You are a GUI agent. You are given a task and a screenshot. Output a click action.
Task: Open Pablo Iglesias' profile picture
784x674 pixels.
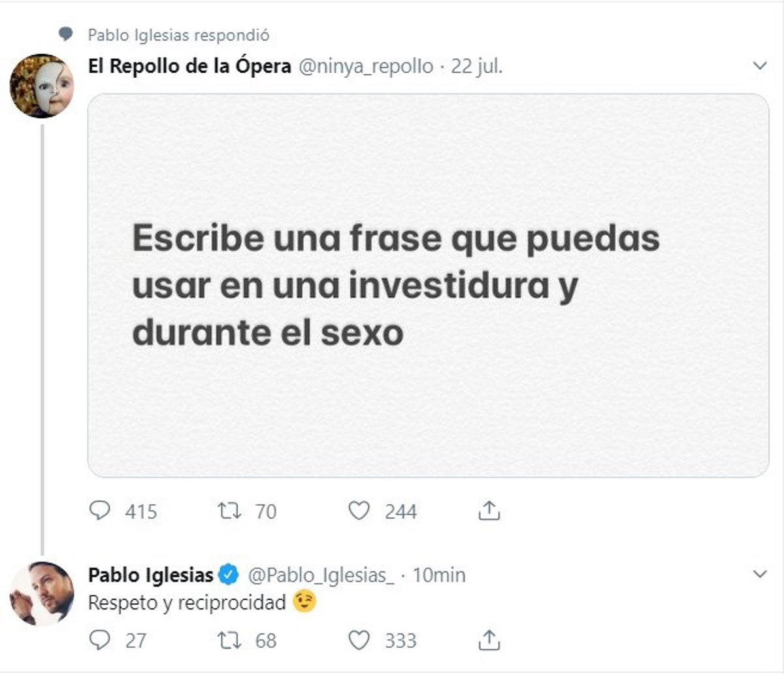click(x=42, y=593)
